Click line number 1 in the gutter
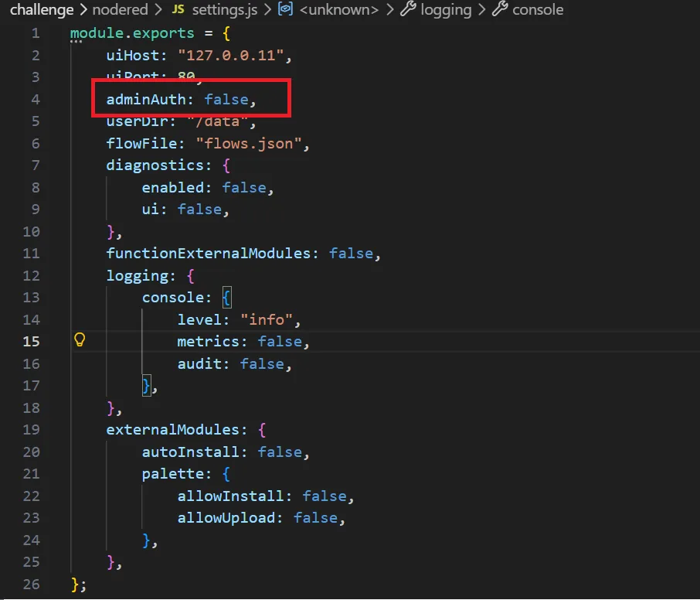The height and width of the screenshot is (600, 700). pyautogui.click(x=36, y=33)
